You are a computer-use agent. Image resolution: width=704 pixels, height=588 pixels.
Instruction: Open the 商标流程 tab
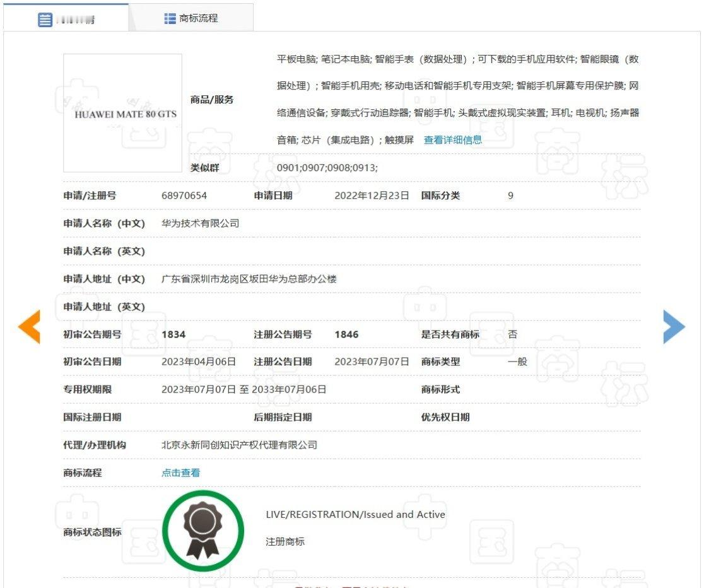191,18
